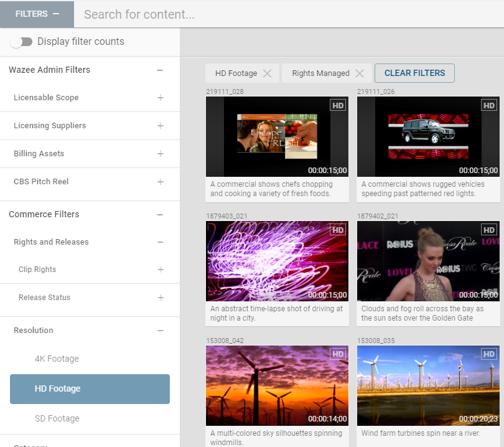Image resolution: width=504 pixels, height=447 pixels.
Task: Click clip ID 219111_026
Action: (x=376, y=92)
